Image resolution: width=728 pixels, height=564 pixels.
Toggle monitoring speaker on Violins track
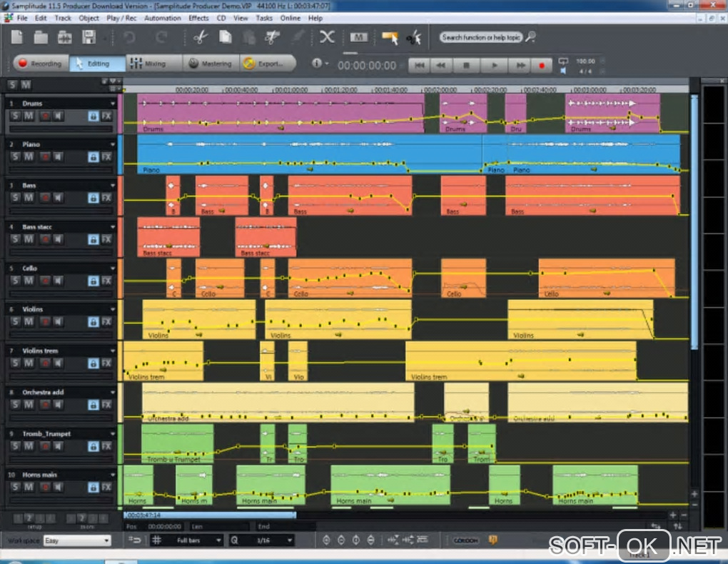58,321
